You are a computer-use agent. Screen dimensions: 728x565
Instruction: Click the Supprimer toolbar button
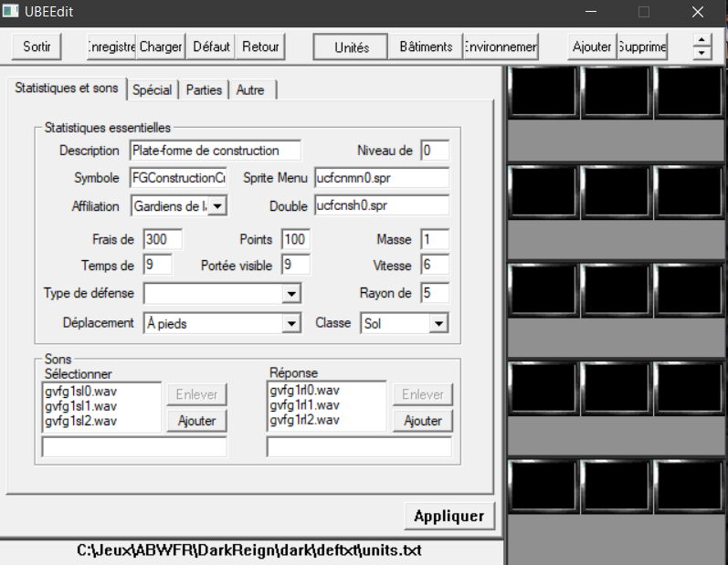642,47
